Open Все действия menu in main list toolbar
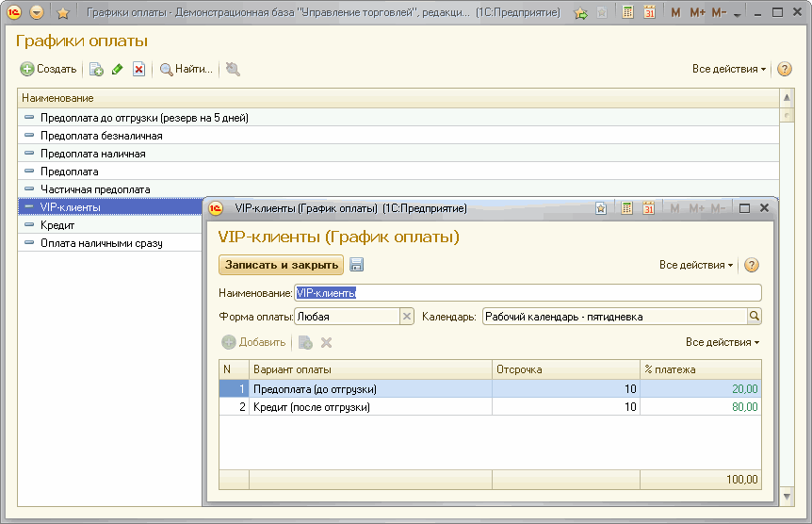 [x=729, y=69]
